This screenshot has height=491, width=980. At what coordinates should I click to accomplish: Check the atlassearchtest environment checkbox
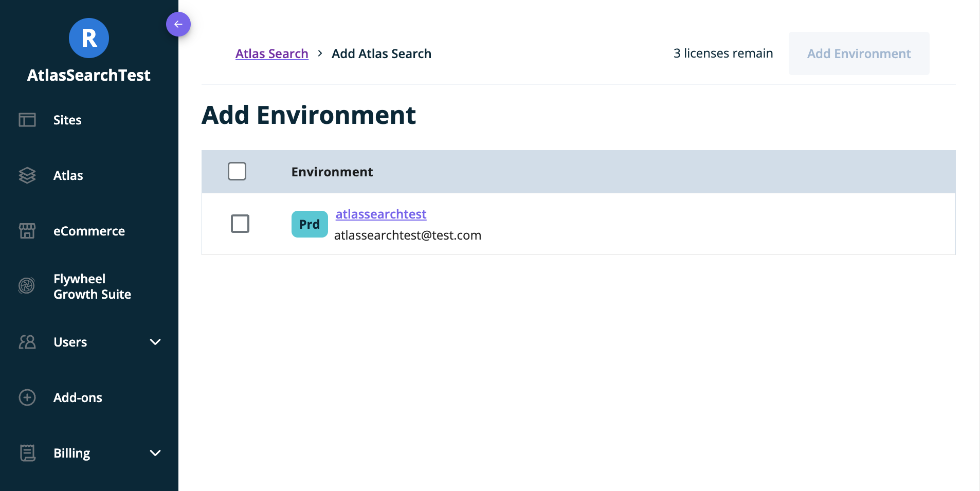click(240, 224)
